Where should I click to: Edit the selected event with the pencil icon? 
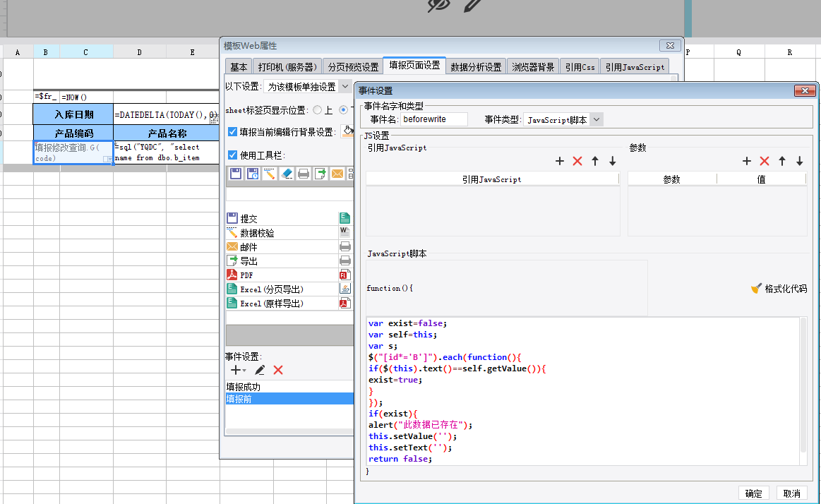(260, 370)
